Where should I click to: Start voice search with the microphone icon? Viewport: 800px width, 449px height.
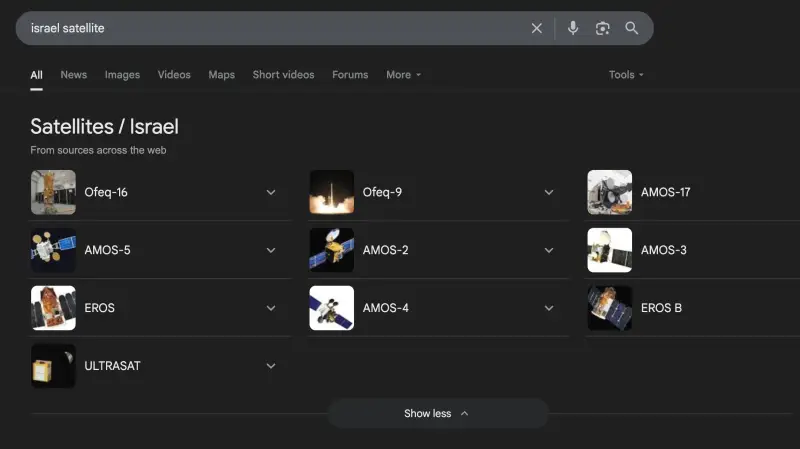click(573, 28)
